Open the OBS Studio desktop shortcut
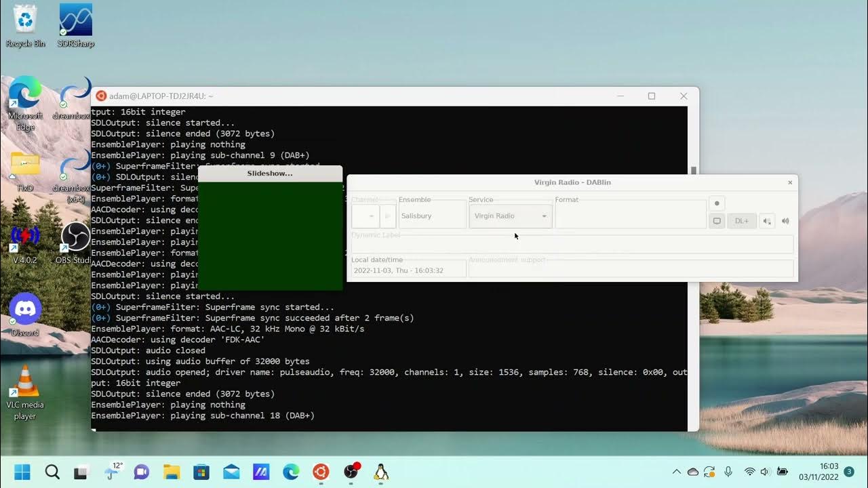The height and width of the screenshot is (488, 868). [74, 243]
